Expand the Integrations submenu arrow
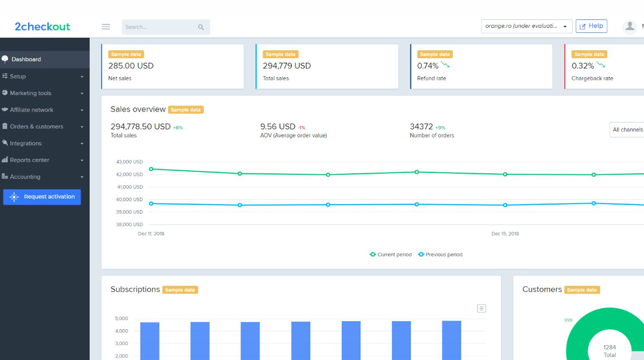Screen dimensions: 644x360 tap(82, 143)
